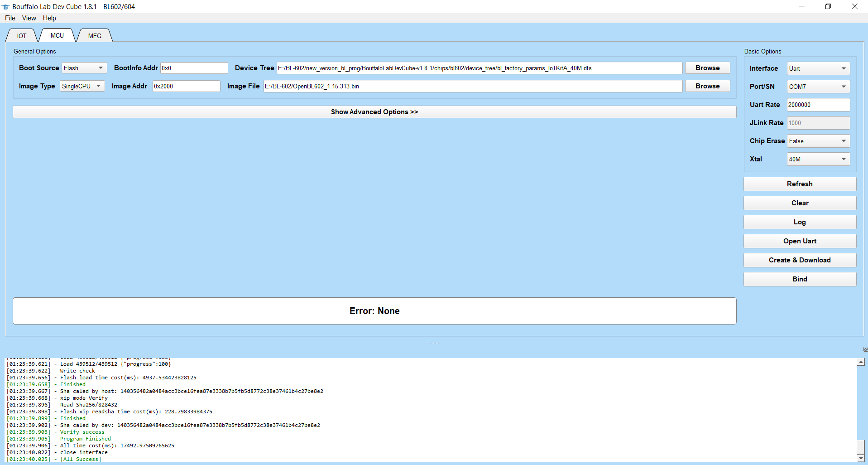Open the Xtal dropdown showing 40M
This screenshot has width=868, height=465.
[818, 159]
